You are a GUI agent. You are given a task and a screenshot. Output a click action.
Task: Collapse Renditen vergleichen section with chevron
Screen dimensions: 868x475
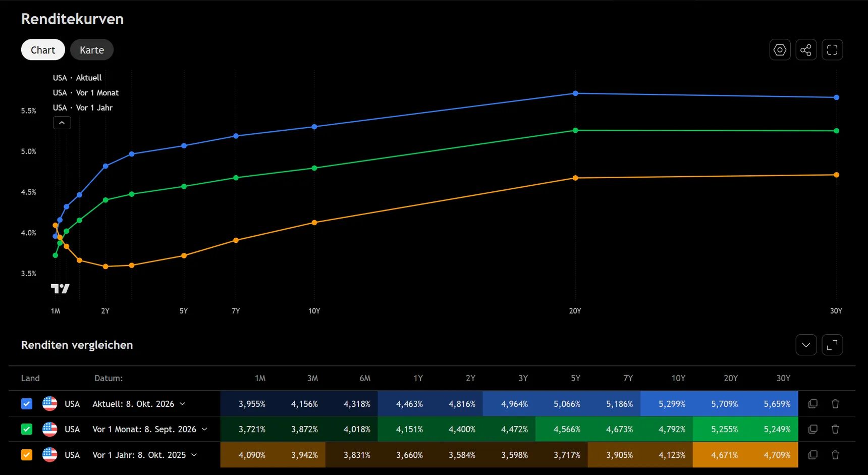806,345
